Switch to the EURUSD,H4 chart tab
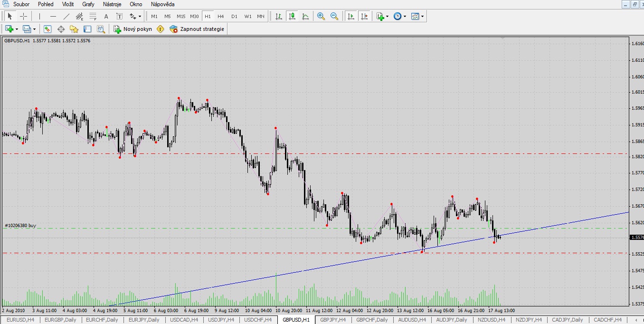The height and width of the screenshot is (324, 644). click(x=20, y=320)
